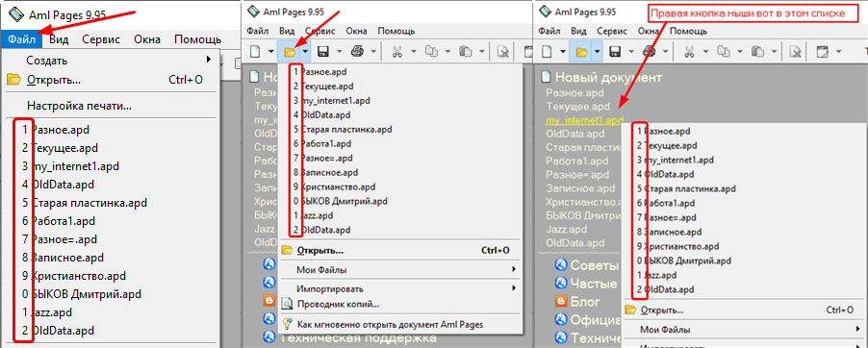Open Файл menu in left window
The width and height of the screenshot is (868, 348).
tap(21, 39)
